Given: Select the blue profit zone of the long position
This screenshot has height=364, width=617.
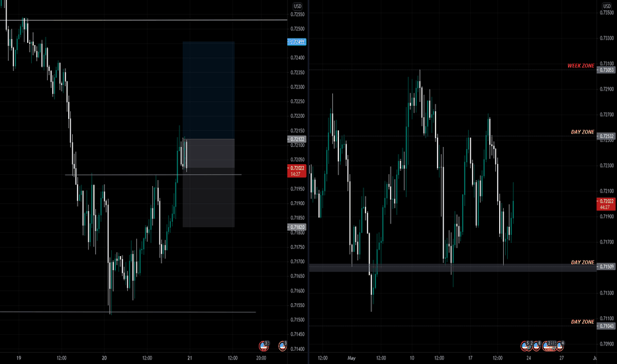Looking at the screenshot, I should 209,90.
